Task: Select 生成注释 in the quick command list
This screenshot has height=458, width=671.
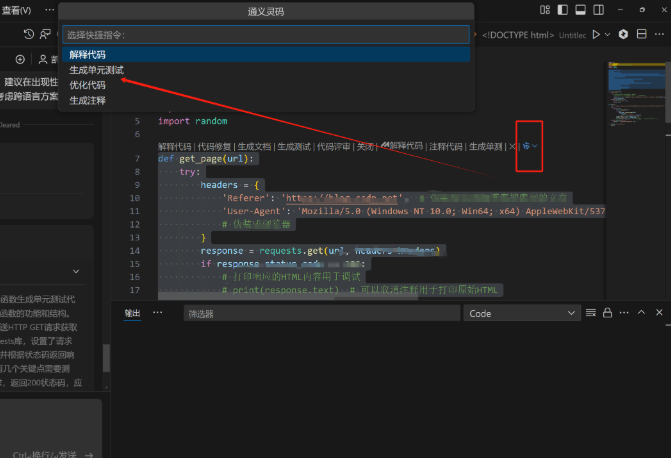Action: click(266, 101)
